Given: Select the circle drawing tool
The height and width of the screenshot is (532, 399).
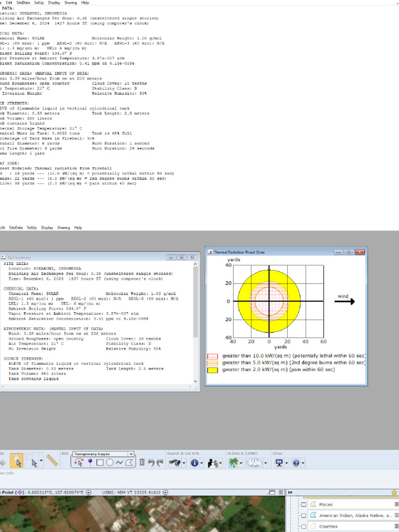Looking at the screenshot, I should tap(110, 462).
